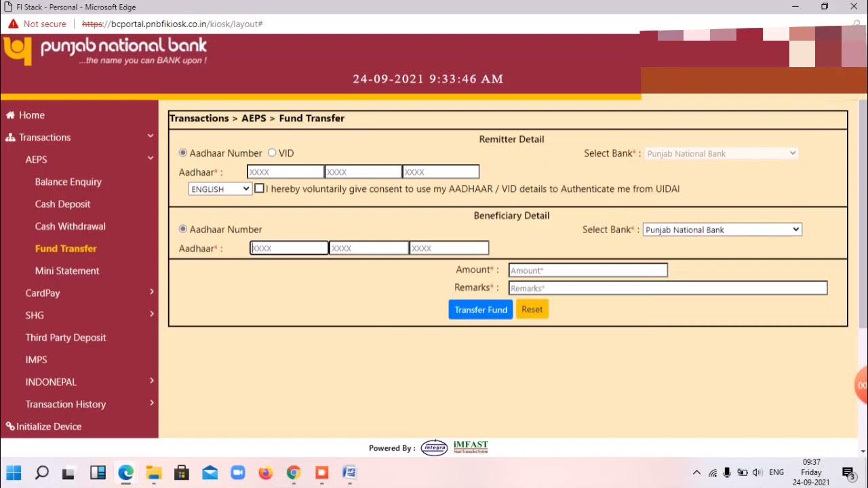
Task: Click the iMFAST logo in footer
Action: [471, 447]
